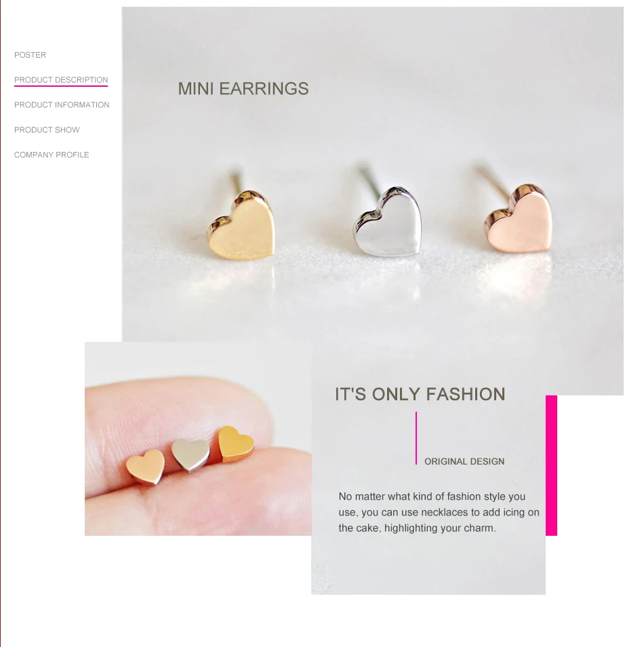Image resolution: width=644 pixels, height=647 pixels.
Task: Open the POSTER navigation item
Action: click(30, 55)
